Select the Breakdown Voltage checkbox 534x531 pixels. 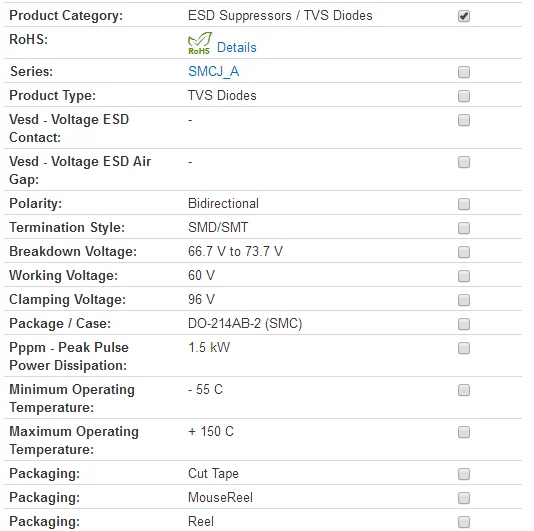coord(464,252)
